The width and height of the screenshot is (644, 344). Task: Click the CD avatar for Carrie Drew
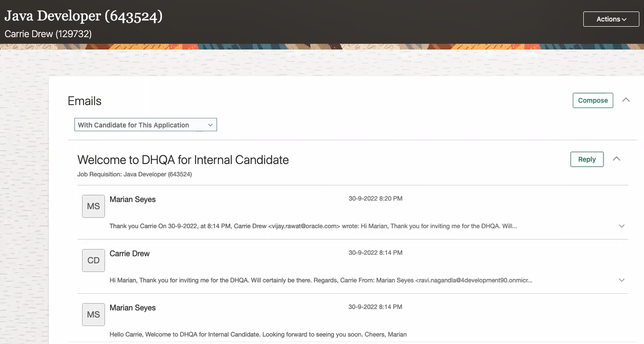[x=93, y=260]
